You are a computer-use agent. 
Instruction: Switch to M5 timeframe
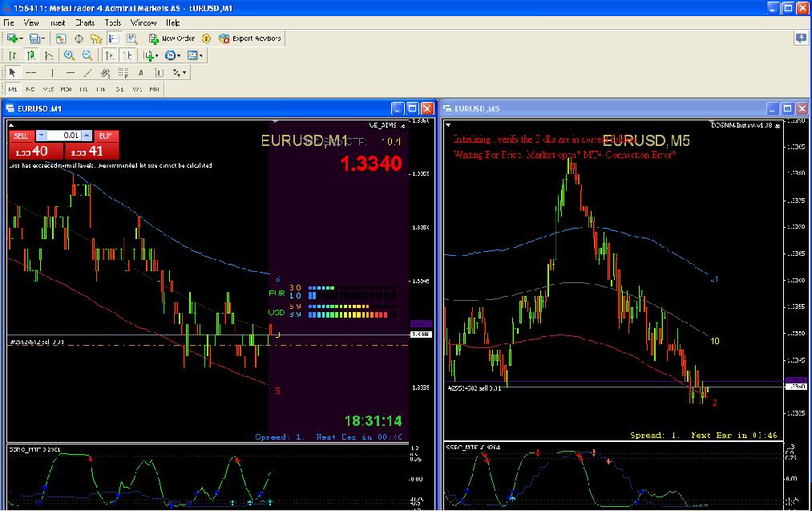click(30, 89)
